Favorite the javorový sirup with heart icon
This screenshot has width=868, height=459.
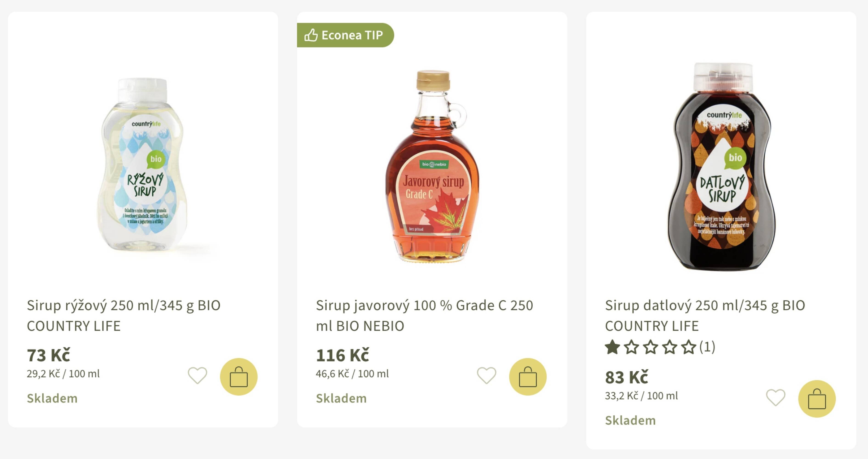[486, 375]
